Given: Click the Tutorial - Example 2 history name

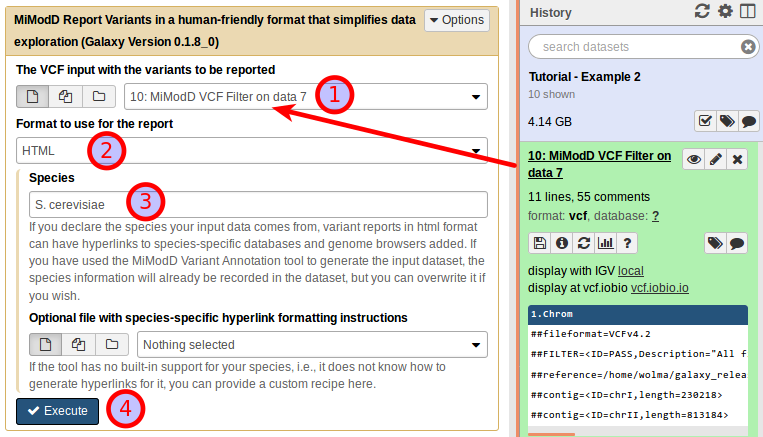Looking at the screenshot, I should coord(584,77).
